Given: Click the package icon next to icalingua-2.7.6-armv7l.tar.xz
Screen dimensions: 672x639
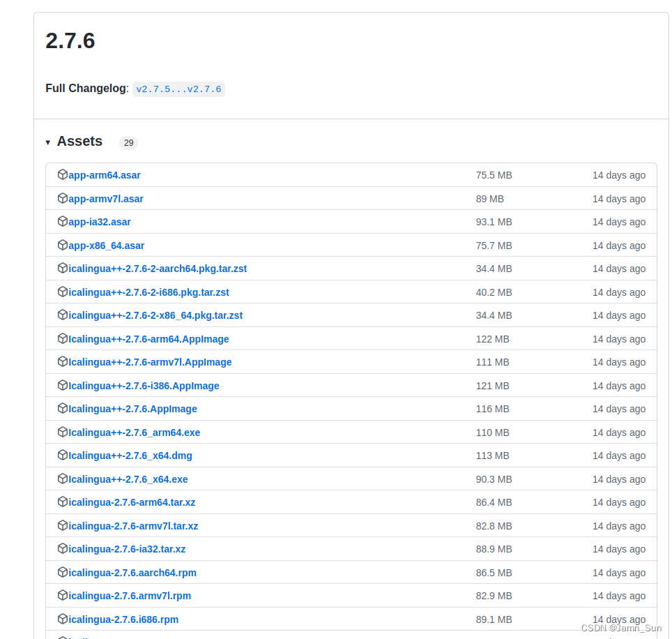Looking at the screenshot, I should 63,525.
